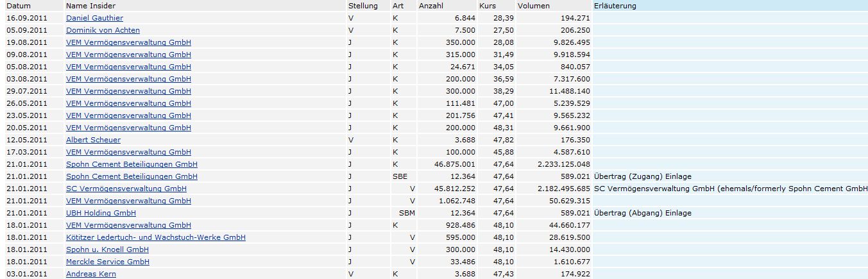Open VEM Vermögensverwaltung GmbH dated 17.03.2011
The width and height of the screenshot is (868, 279).
pos(128,152)
